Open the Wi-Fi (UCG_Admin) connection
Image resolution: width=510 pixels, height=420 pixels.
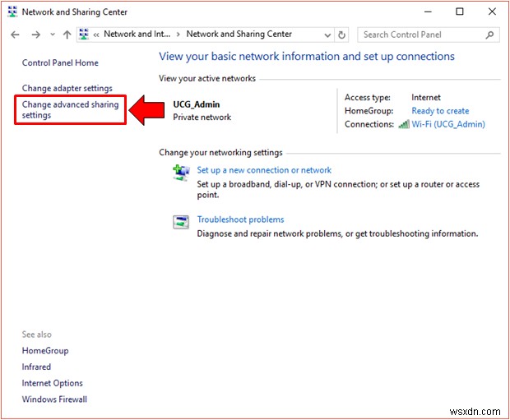[448, 124]
